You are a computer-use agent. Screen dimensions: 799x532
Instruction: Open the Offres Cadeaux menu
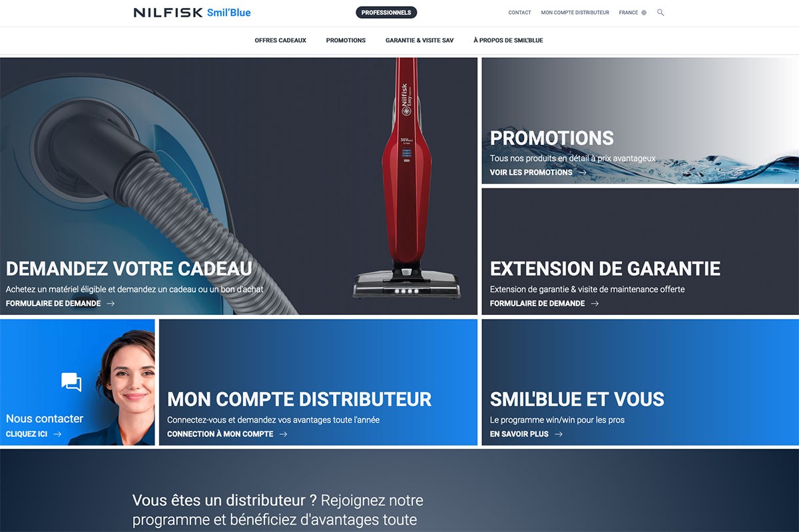pyautogui.click(x=280, y=41)
